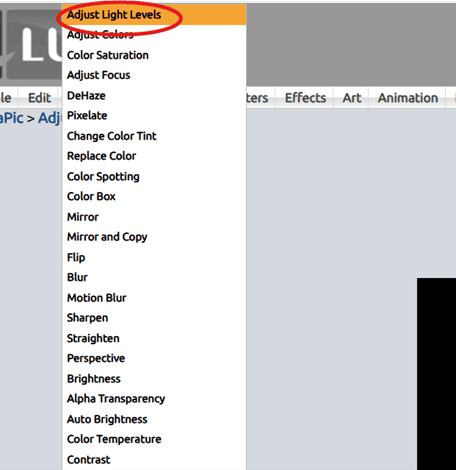This screenshot has height=470, width=456.
Task: Open the Color Box option
Action: click(154, 196)
